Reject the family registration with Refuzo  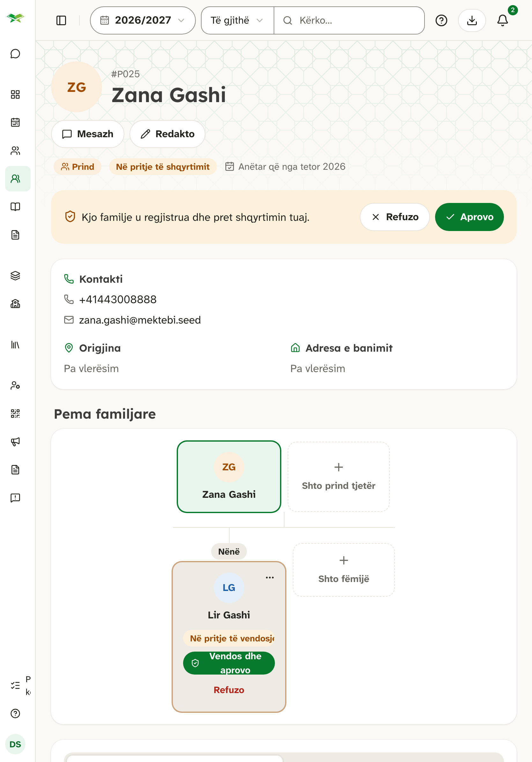395,217
